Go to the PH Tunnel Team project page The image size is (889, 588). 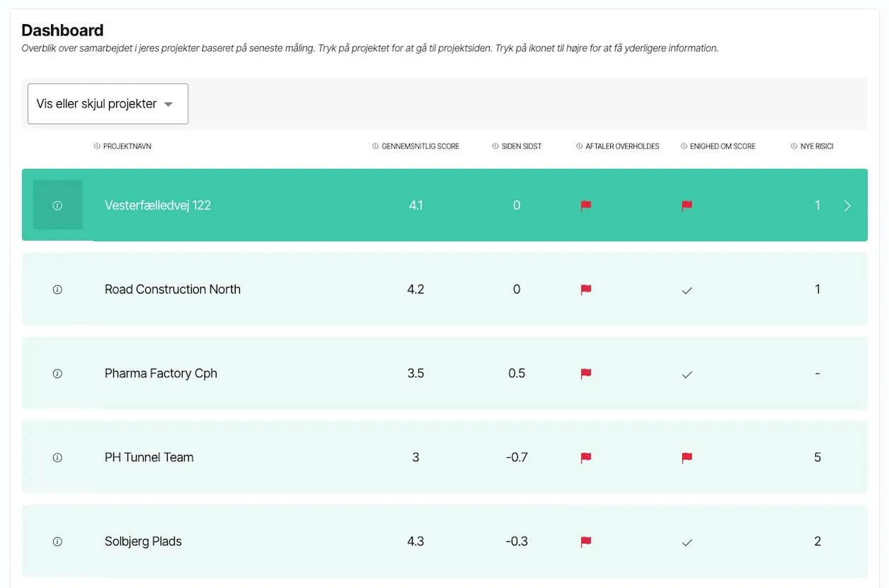(149, 458)
